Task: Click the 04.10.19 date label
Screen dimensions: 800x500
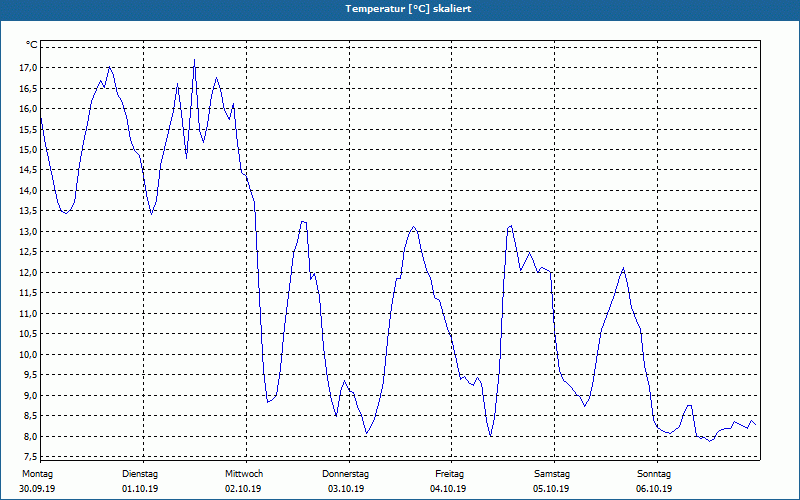Action: click(448, 489)
